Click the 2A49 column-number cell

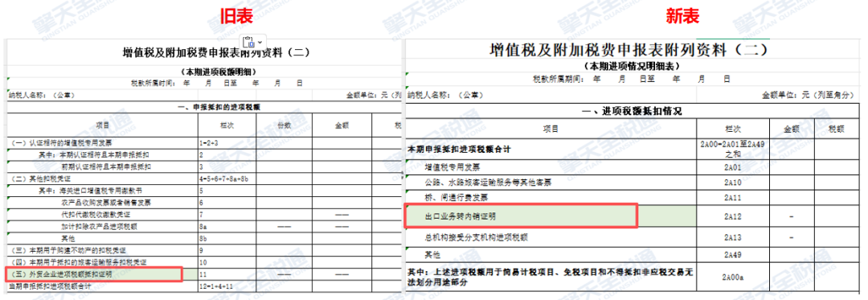tap(734, 255)
